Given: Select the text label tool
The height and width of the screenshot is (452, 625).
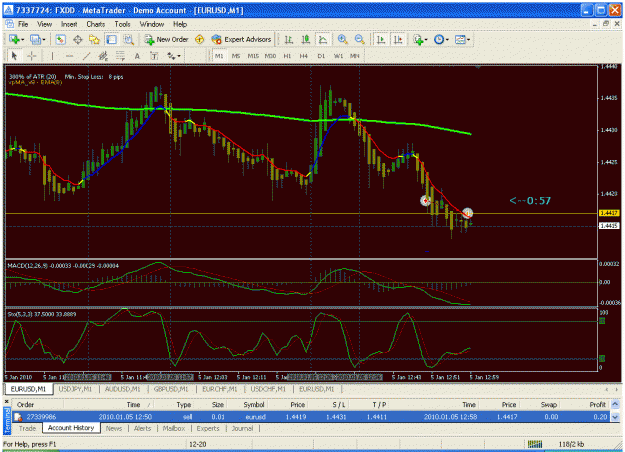Looking at the screenshot, I should click(x=154, y=56).
